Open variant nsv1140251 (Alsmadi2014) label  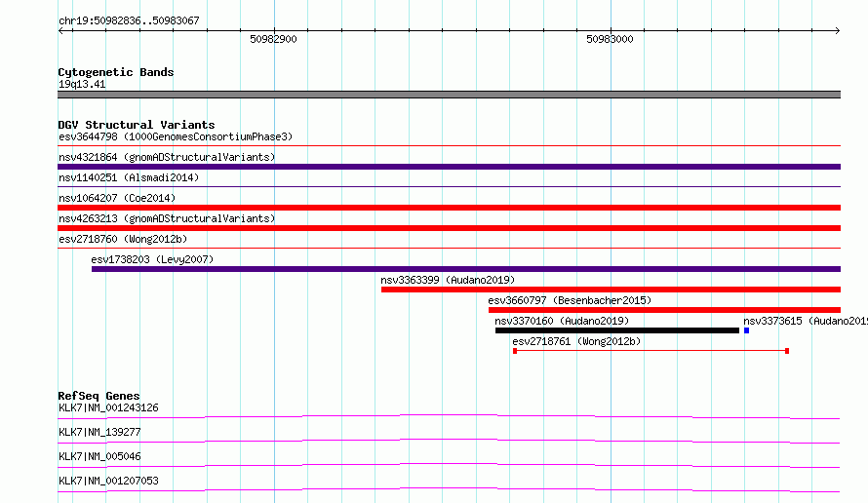(x=129, y=177)
